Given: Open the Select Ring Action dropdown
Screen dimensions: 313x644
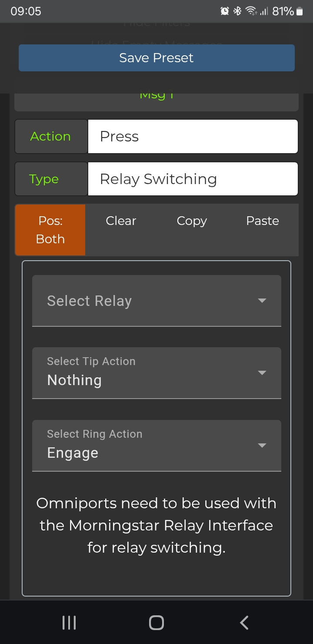Looking at the screenshot, I should [x=156, y=446].
